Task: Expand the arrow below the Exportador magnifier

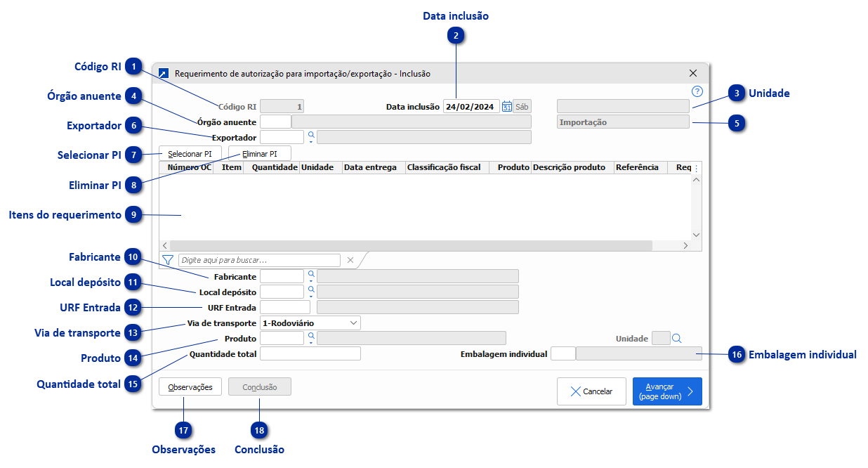Action: point(310,141)
